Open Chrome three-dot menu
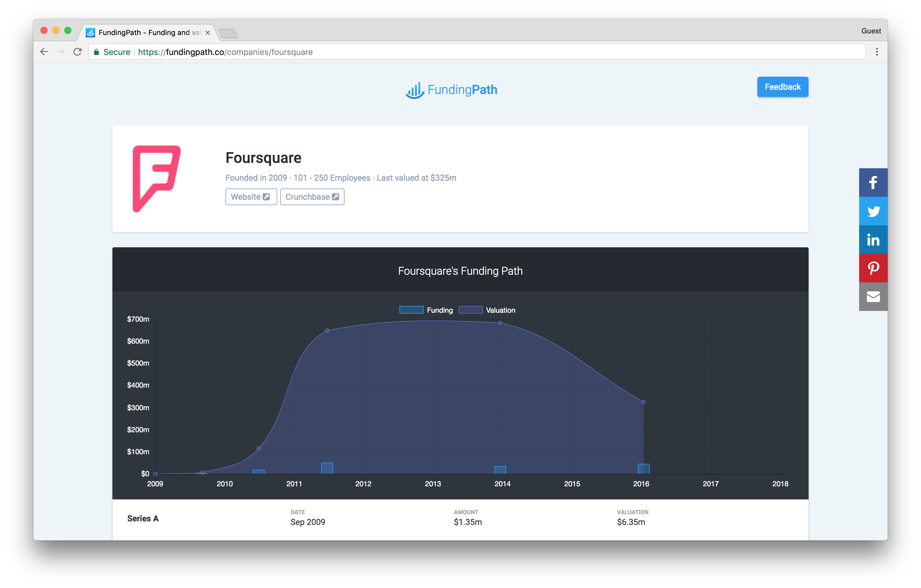 [x=877, y=52]
